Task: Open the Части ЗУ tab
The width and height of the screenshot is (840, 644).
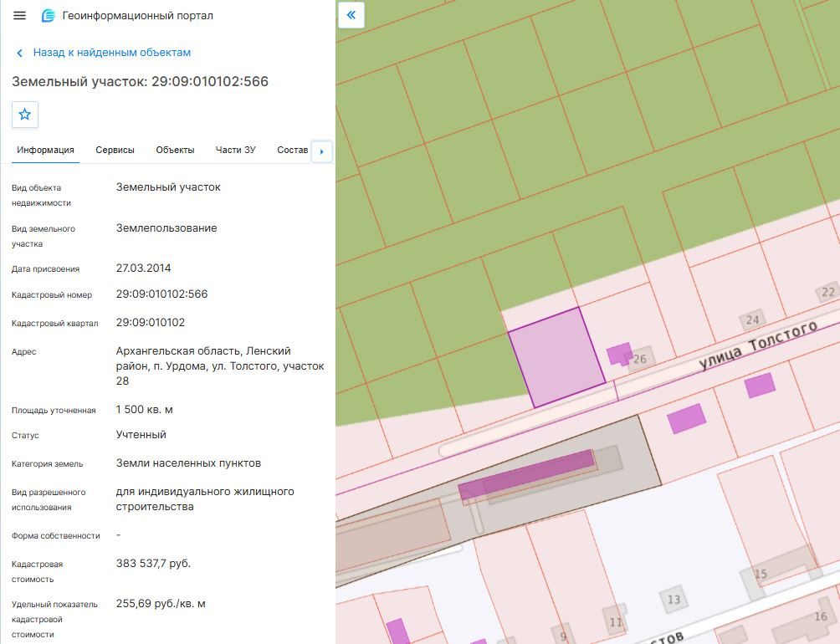Action: pos(236,150)
